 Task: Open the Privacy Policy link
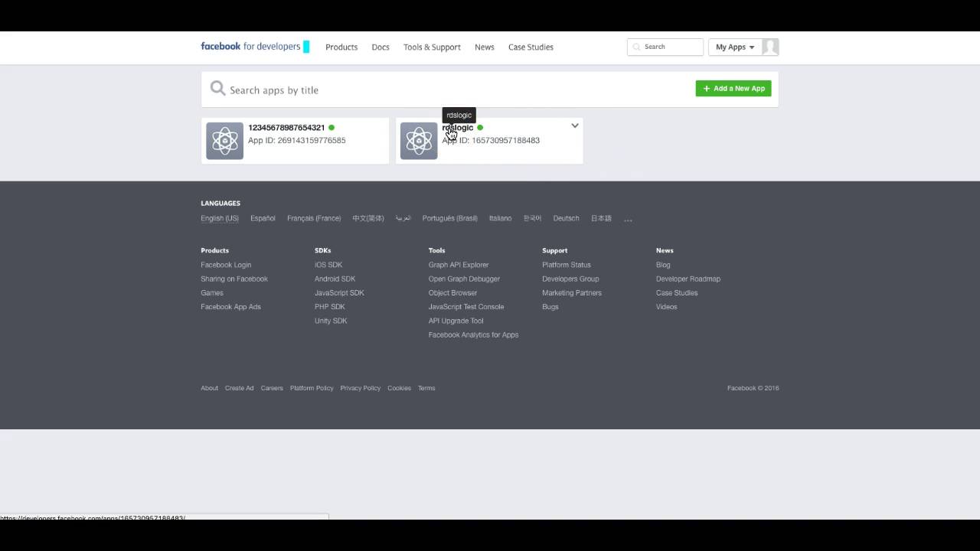point(361,388)
